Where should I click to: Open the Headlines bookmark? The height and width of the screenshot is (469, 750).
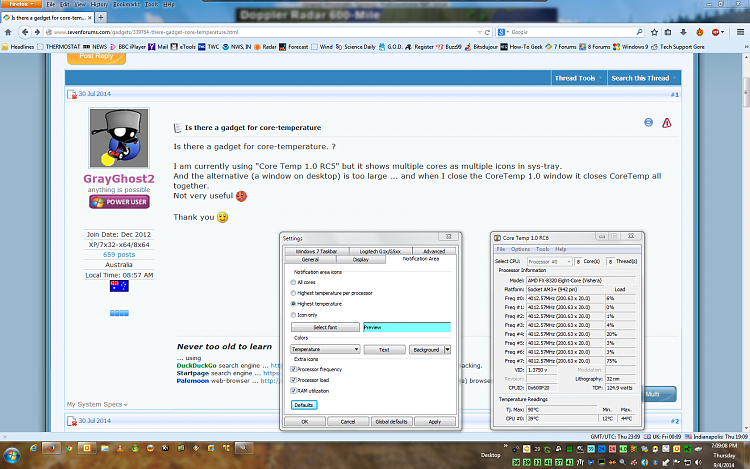click(x=18, y=47)
